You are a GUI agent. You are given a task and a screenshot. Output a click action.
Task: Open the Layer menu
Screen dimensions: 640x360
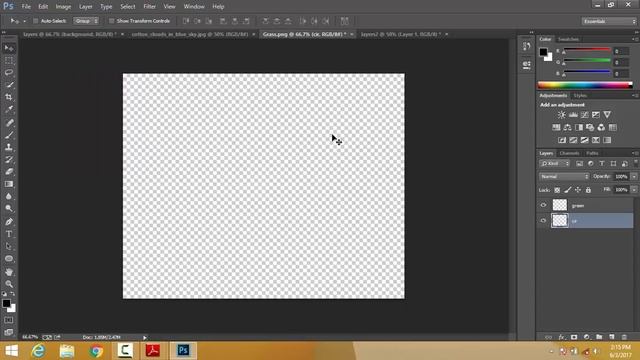[85, 7]
